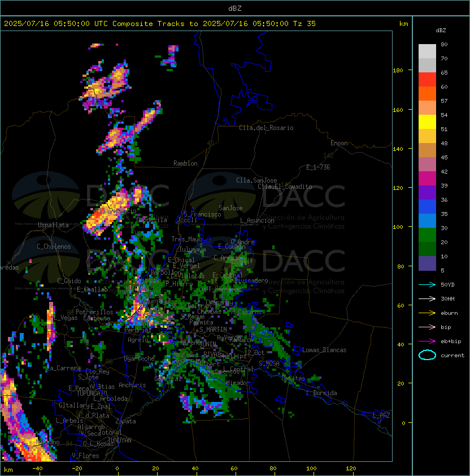Click the 'dBZ' title at the top
The width and height of the screenshot is (470, 476).
[x=235, y=8]
